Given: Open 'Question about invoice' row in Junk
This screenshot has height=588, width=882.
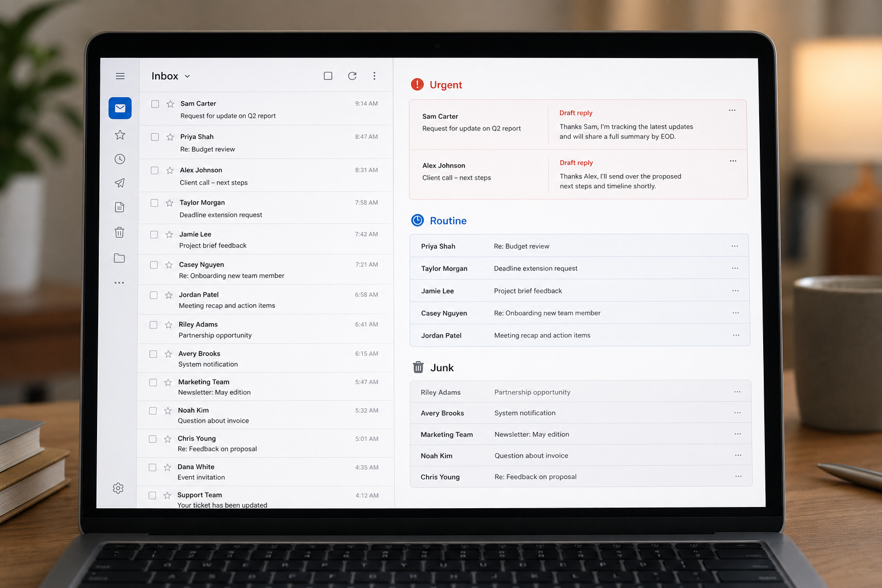Looking at the screenshot, I should pyautogui.click(x=581, y=455).
